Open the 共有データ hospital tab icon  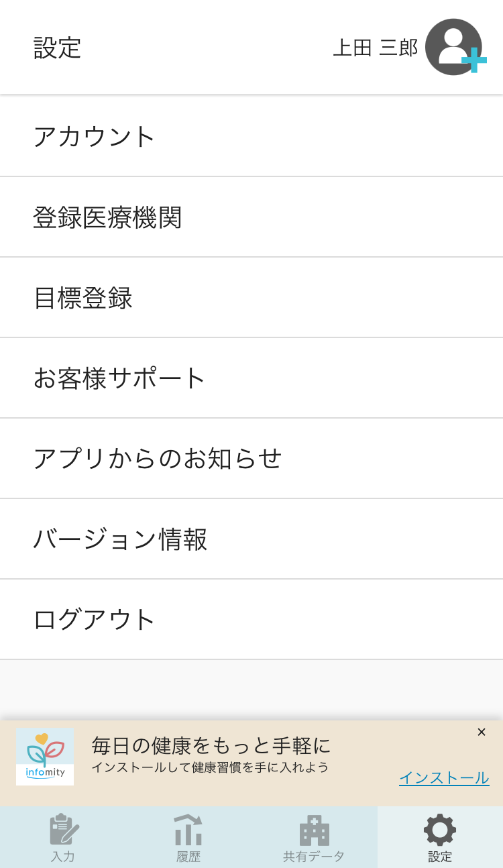(314, 830)
